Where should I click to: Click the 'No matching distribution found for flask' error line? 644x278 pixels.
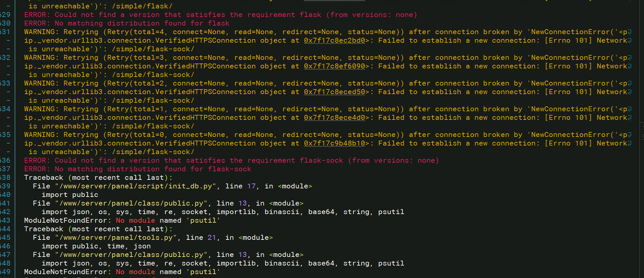(x=127, y=23)
